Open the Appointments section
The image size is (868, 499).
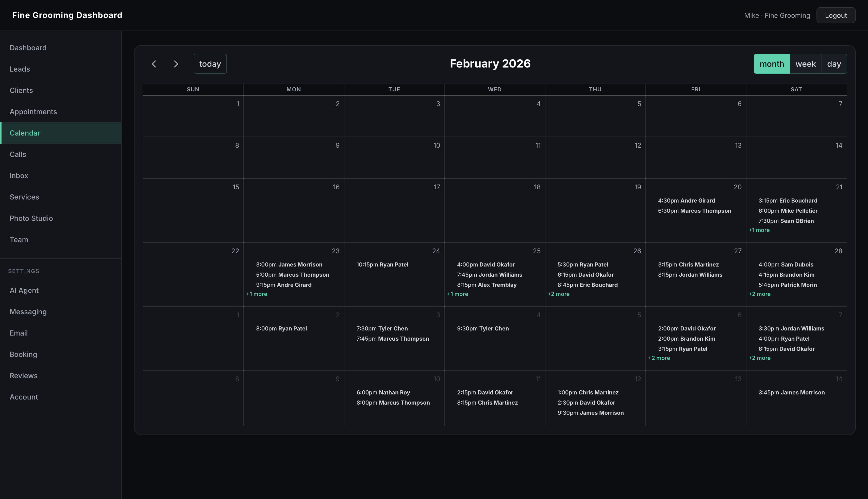(33, 112)
